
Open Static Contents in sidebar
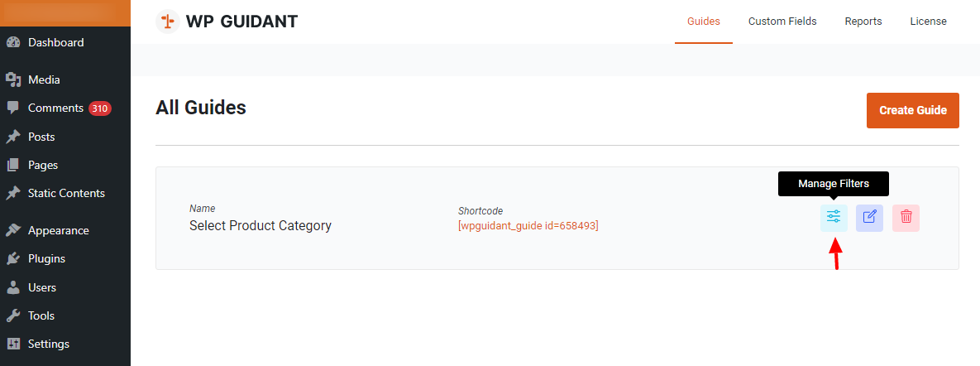[x=66, y=194]
